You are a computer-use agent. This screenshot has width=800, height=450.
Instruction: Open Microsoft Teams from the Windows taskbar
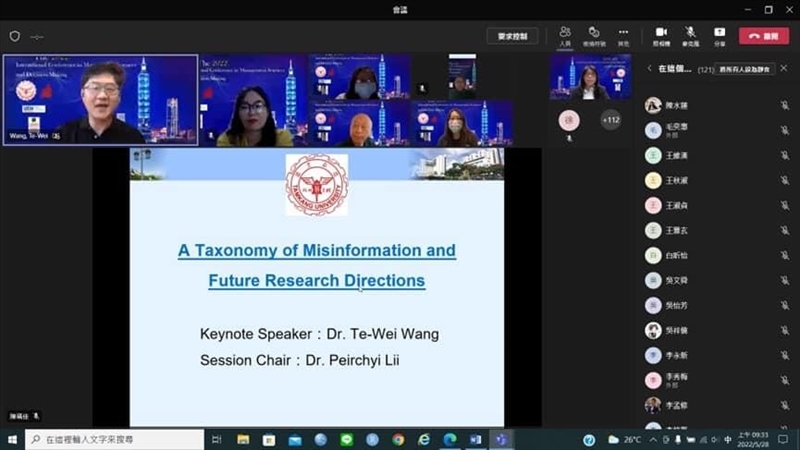click(502, 440)
